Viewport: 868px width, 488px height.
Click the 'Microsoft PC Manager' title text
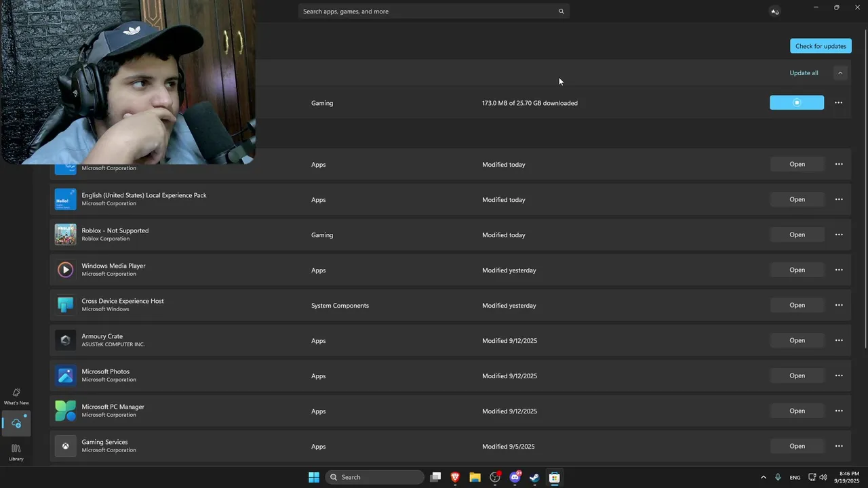tap(113, 407)
